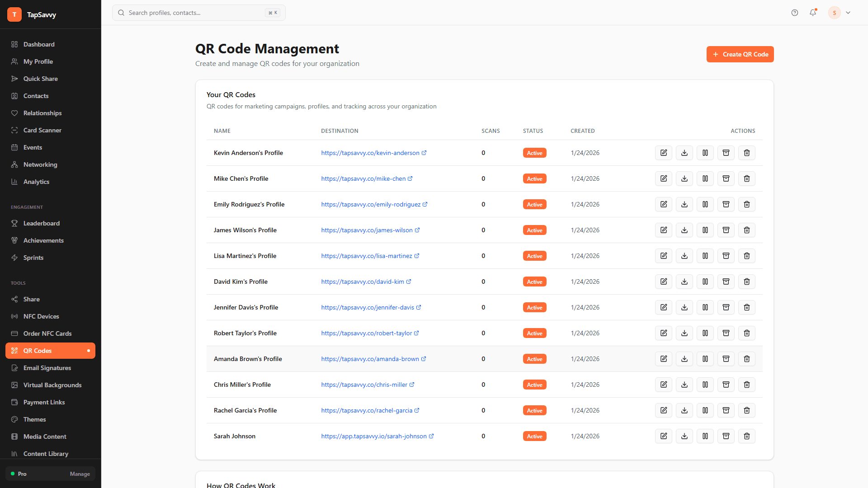Viewport: 868px width, 488px height.
Task: Delete Sarah Johnson's QR code
Action: (x=746, y=436)
